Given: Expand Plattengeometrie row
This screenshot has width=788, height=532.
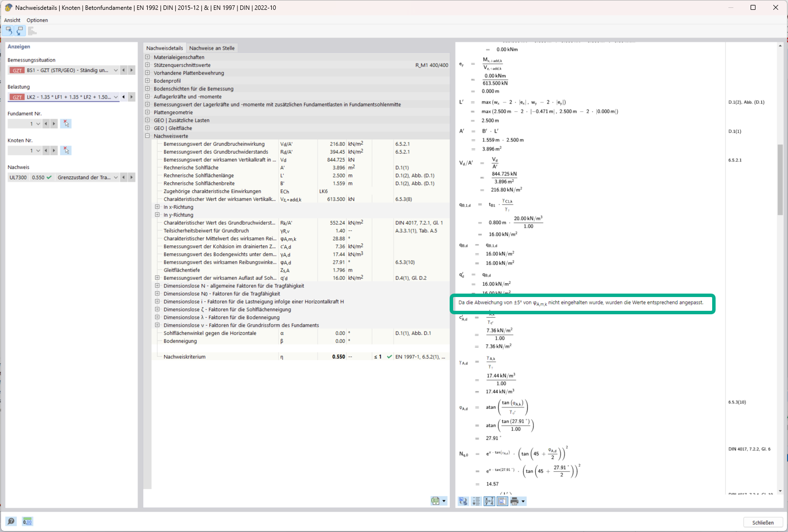Looking at the screenshot, I should pos(147,112).
